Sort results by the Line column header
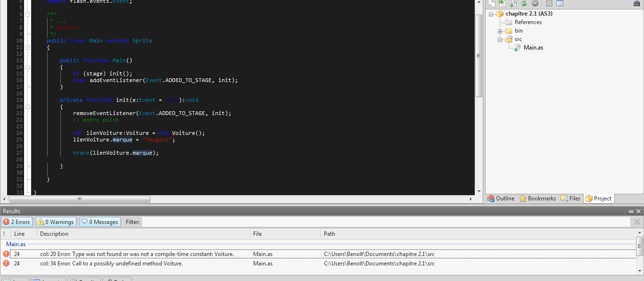The width and height of the screenshot is (644, 281). [x=24, y=234]
